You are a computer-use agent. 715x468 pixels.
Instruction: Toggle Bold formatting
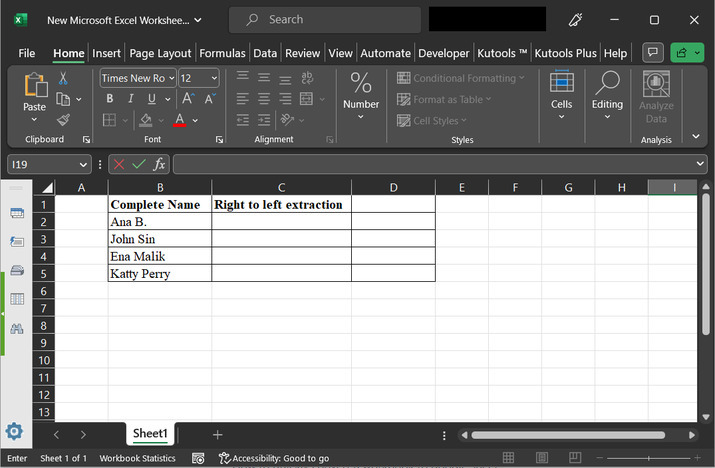point(110,99)
